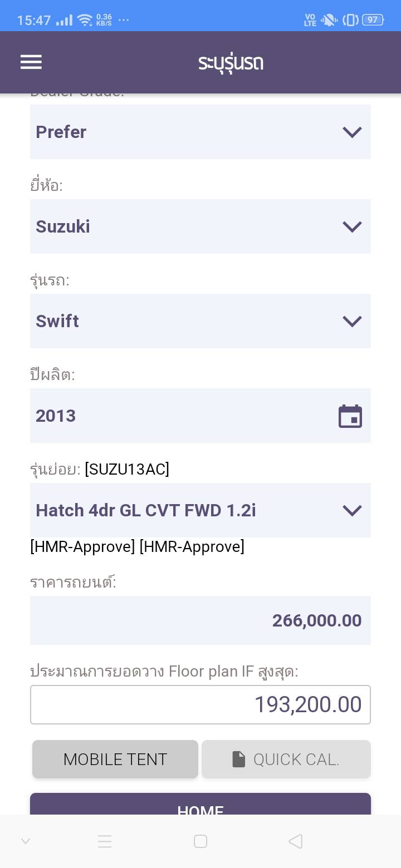Screen dimensions: 401x868
Task: Open the car model dropdown showing Swift
Action: click(x=200, y=321)
